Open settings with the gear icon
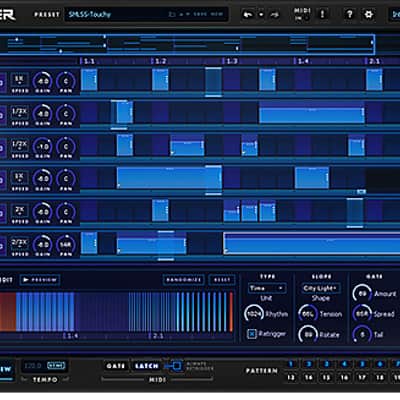This screenshot has height=400, width=400. click(x=369, y=14)
